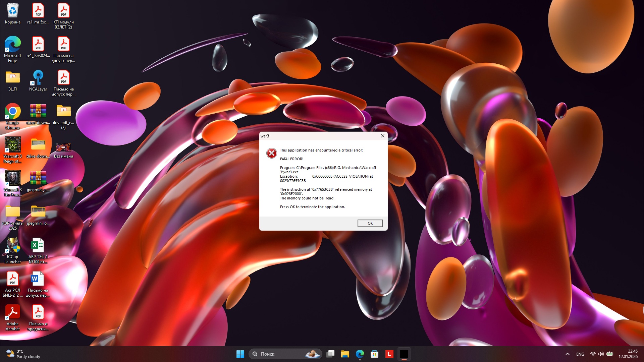Screen dimensions: 644x362
Task: Open File Explorer from the taskbar
Action: click(345, 354)
